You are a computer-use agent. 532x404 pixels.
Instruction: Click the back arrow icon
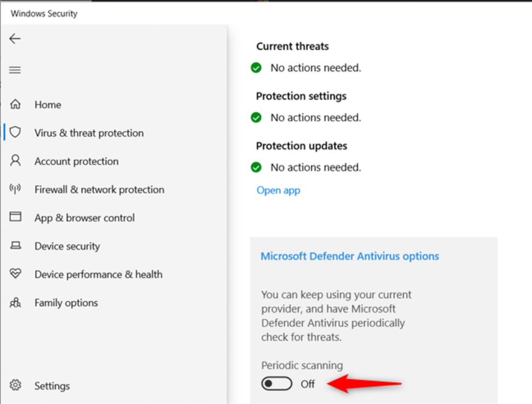click(15, 38)
